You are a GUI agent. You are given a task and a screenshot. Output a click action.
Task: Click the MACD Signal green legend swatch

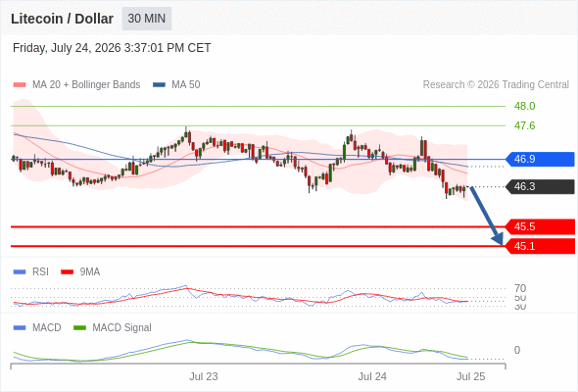coord(79,327)
